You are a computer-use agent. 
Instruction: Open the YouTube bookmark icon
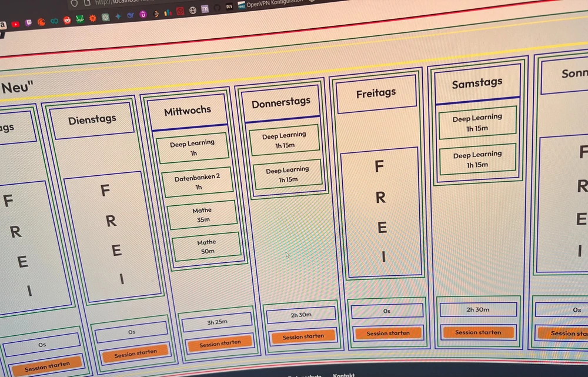coord(15,24)
